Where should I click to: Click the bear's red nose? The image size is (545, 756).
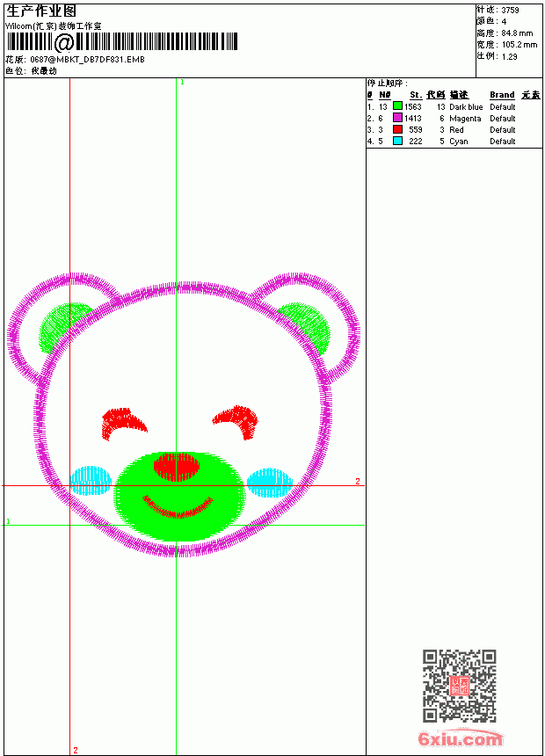pos(177,467)
